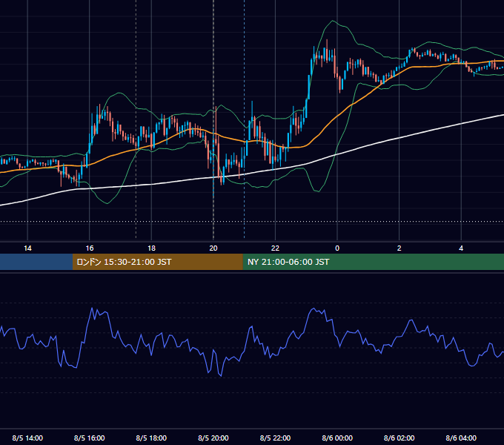Click the 8/5 14:00 time axis label
The image size is (504, 445).
[x=27, y=438]
